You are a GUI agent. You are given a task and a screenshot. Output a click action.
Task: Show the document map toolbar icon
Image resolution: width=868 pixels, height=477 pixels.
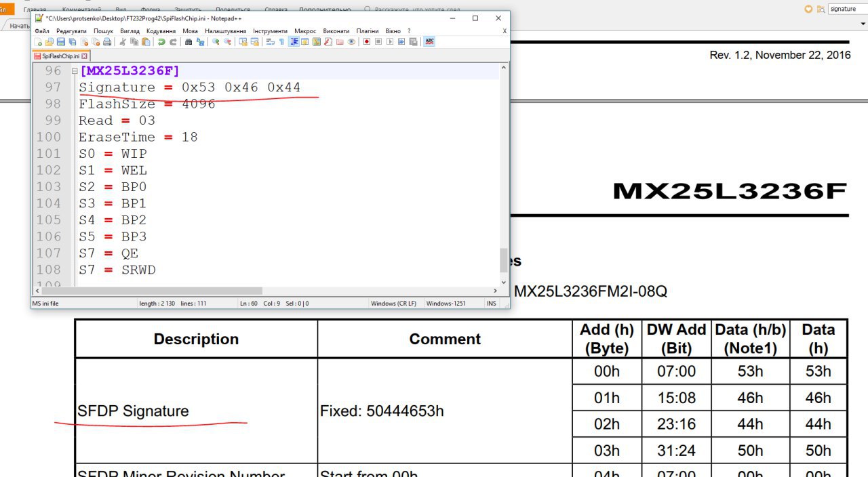(317, 42)
